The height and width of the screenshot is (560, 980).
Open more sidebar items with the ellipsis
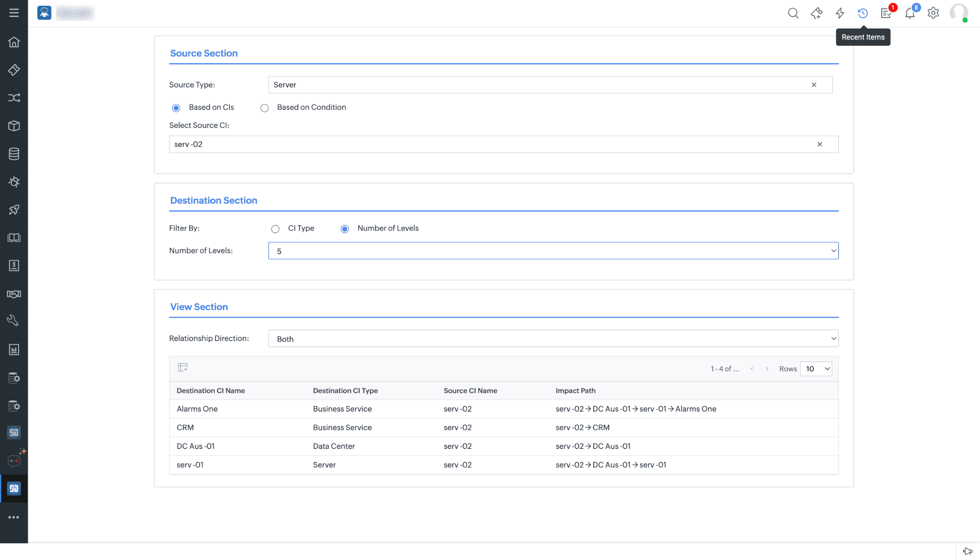[14, 517]
